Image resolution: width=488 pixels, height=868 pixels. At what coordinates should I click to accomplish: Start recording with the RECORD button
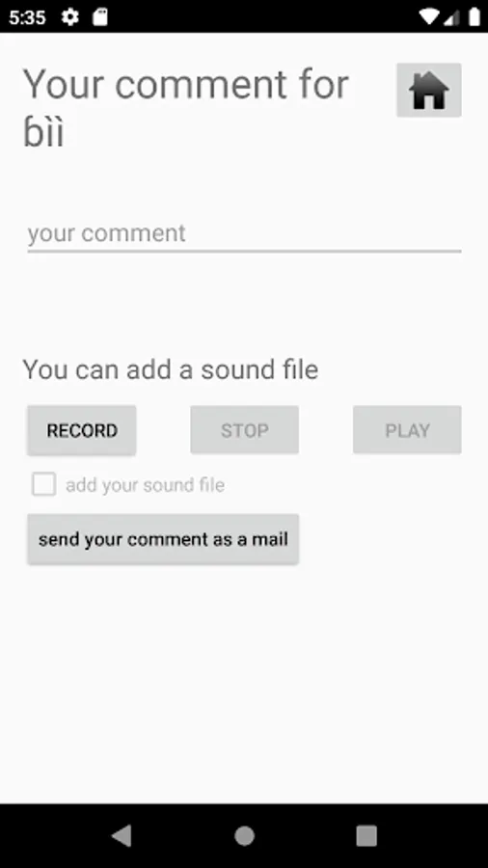[x=82, y=430]
